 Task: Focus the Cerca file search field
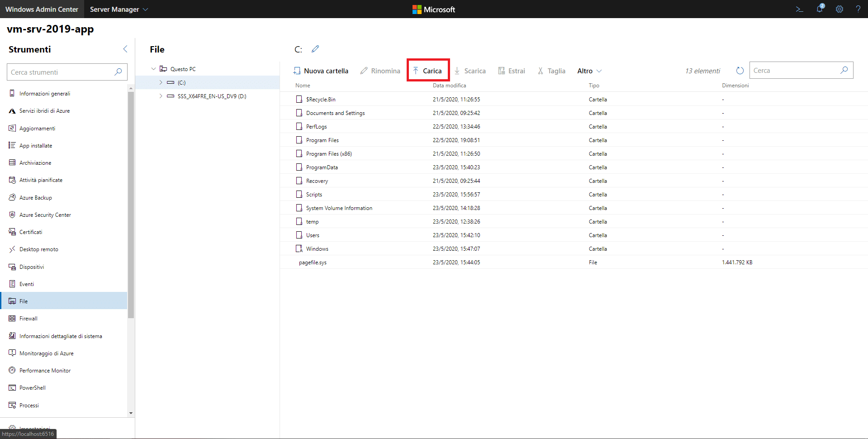801,70
